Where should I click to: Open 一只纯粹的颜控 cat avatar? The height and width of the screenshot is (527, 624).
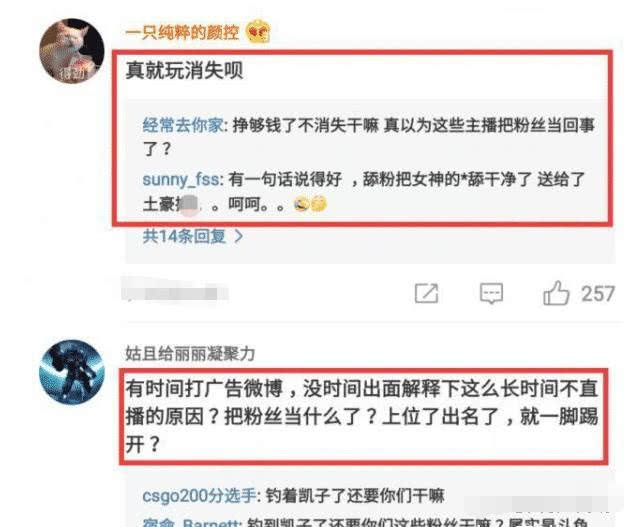click(x=72, y=51)
